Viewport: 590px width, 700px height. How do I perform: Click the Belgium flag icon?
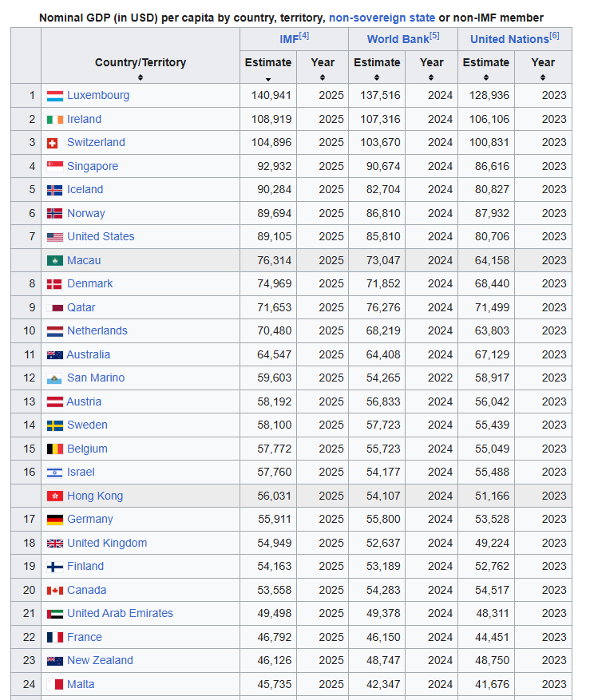55,449
